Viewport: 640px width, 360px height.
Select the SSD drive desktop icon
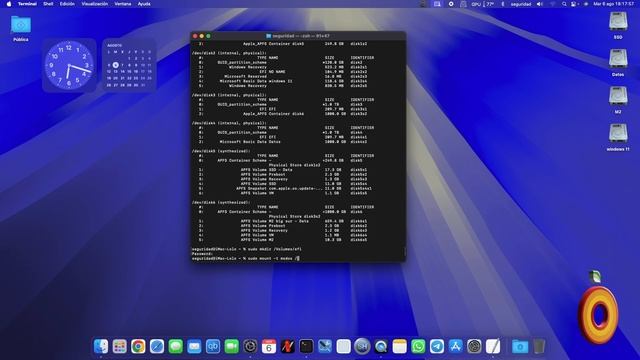pyautogui.click(x=618, y=25)
